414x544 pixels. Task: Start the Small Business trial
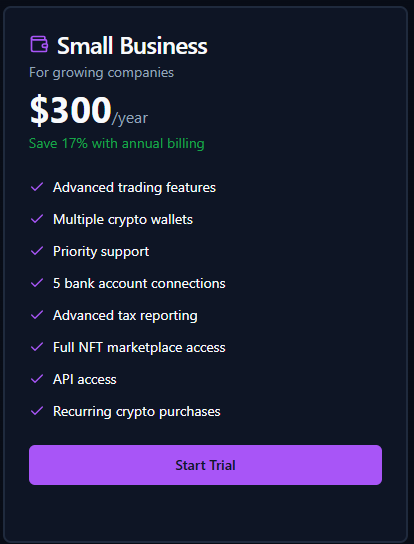point(205,465)
